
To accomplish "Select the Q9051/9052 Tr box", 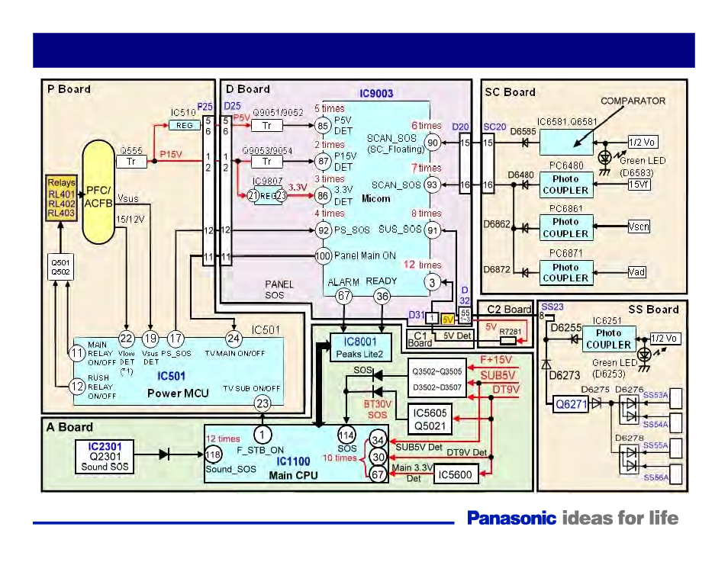I will (266, 125).
